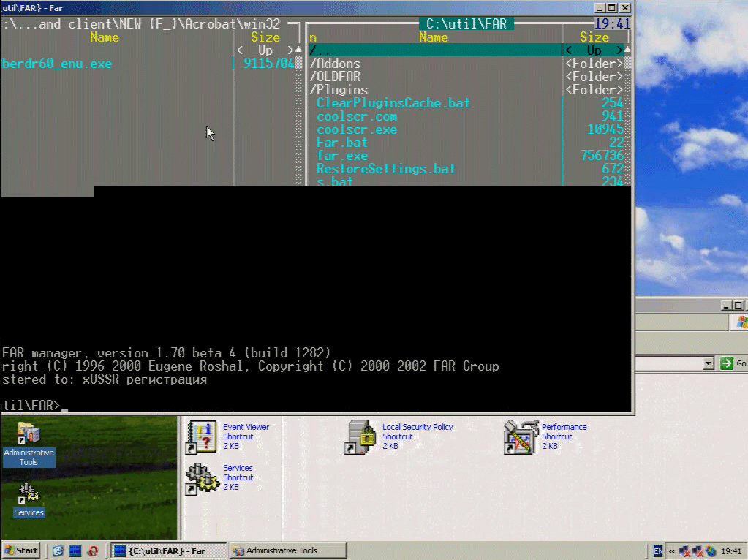This screenshot has width=748, height=560.
Task: Select the /OLDFAR folder in right panel
Action: coord(435,76)
